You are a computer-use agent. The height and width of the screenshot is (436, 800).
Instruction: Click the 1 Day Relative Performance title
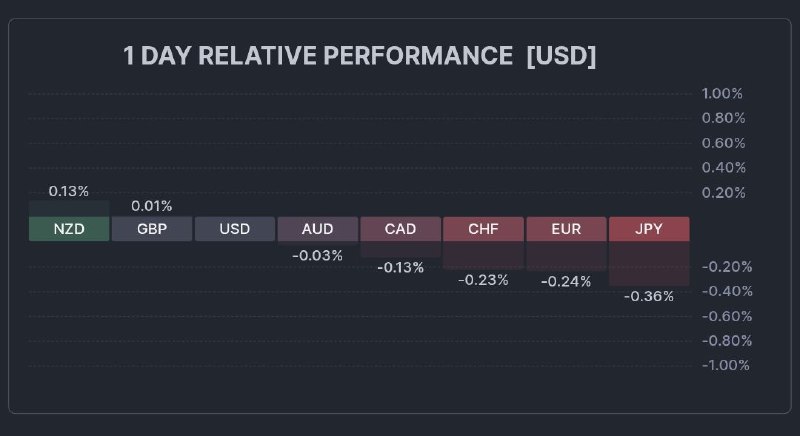[318, 56]
